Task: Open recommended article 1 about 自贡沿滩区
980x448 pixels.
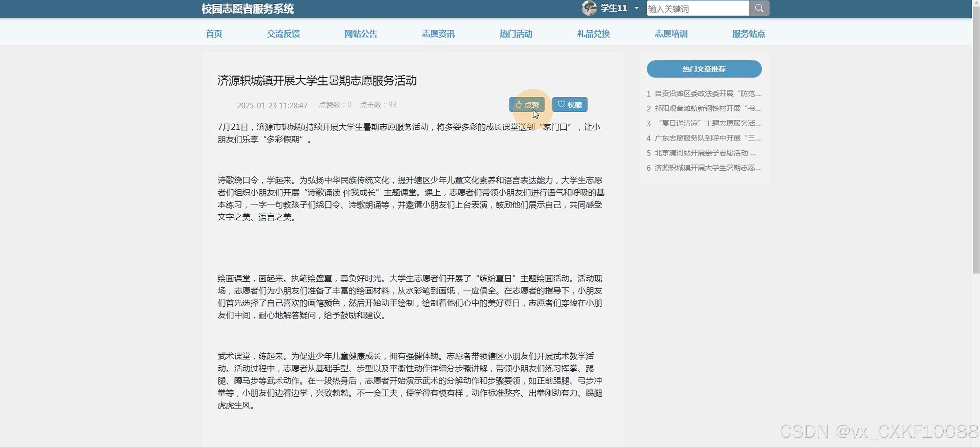Action: (x=707, y=94)
